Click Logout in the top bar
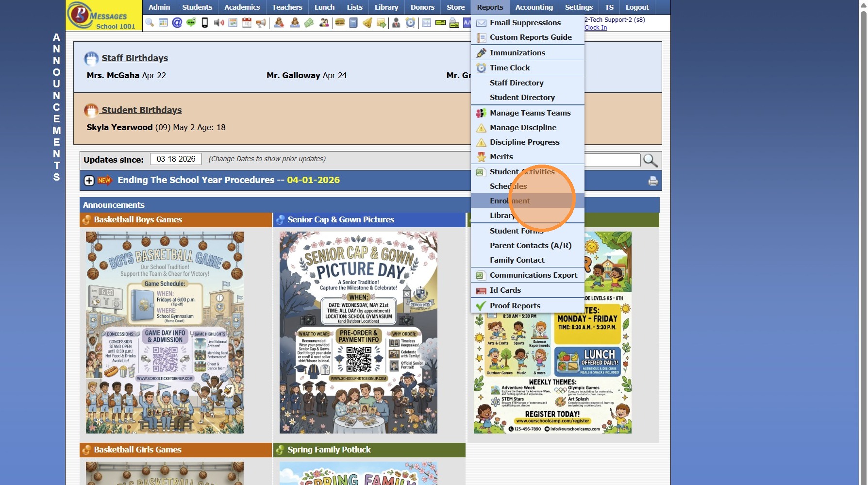 pos(637,7)
